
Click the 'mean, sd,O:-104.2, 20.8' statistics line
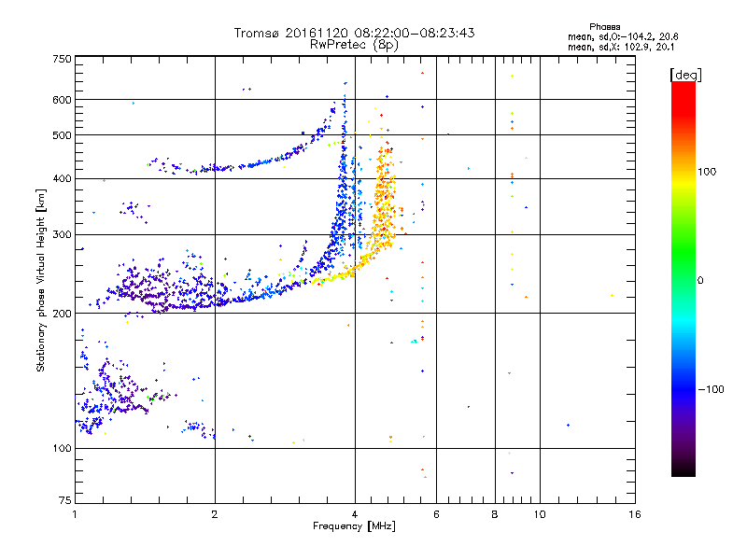pos(623,36)
